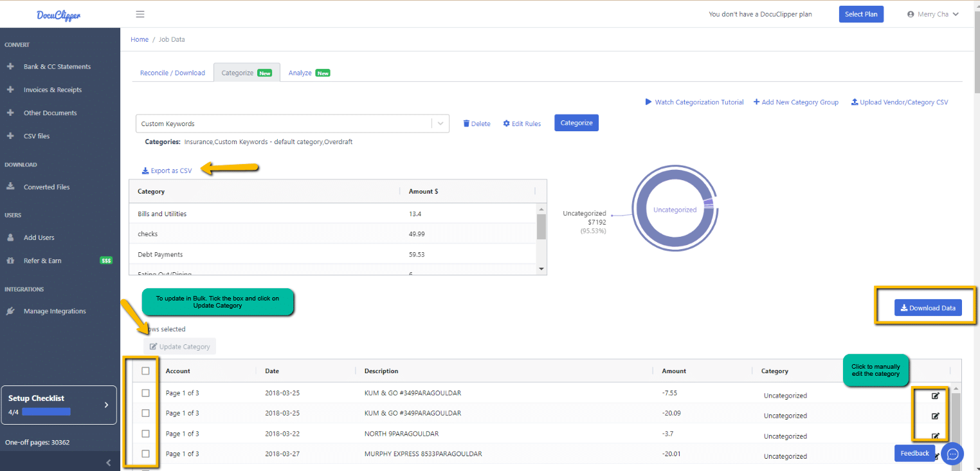This screenshot has height=471, width=980.
Task: Click edit icon for first KUM & GO row
Action: click(x=936, y=396)
